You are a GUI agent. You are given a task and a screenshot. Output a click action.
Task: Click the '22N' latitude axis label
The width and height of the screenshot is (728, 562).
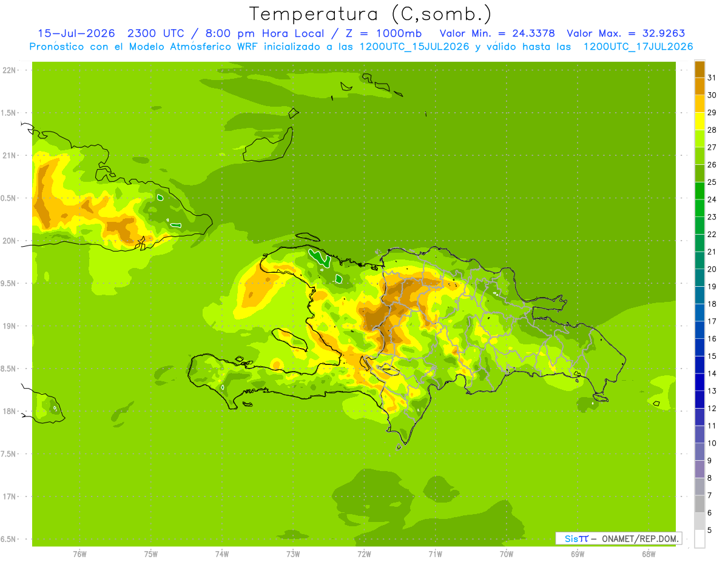10,70
